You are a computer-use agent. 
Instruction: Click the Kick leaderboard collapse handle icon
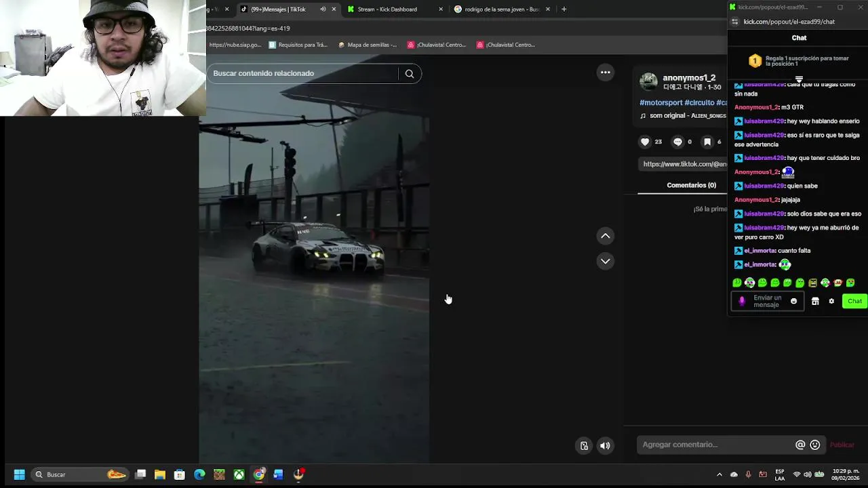click(x=799, y=80)
